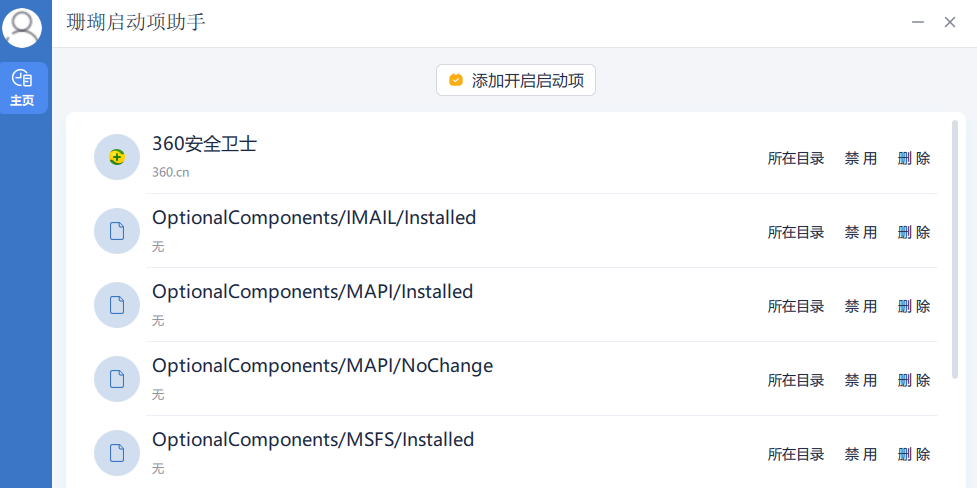The image size is (977, 488).
Task: Click the user avatar icon
Action: [x=22, y=27]
